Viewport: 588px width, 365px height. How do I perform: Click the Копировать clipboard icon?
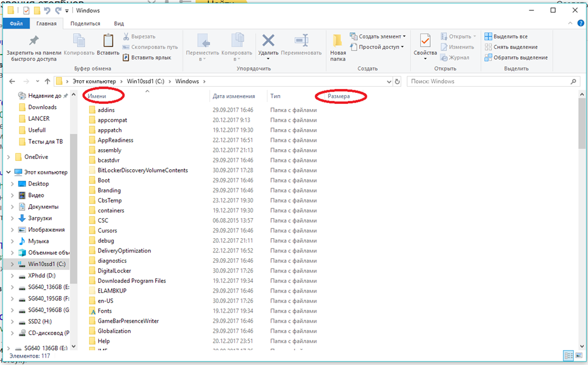tap(79, 41)
